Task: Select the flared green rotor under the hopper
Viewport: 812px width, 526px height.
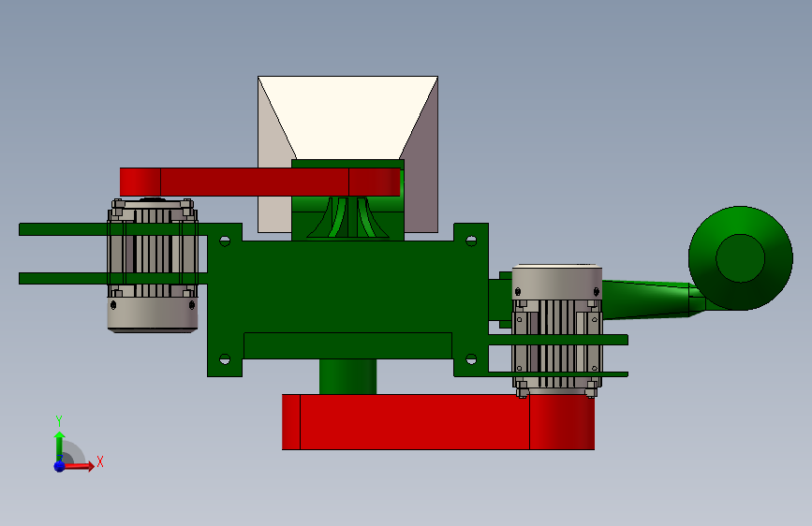Action: coord(348,217)
